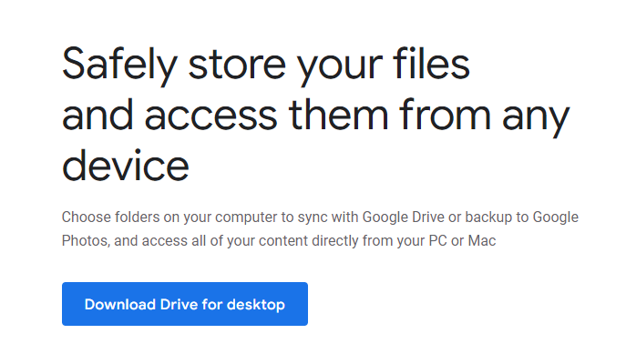
Task: Click the word "device" in the headline
Action: click(x=126, y=166)
